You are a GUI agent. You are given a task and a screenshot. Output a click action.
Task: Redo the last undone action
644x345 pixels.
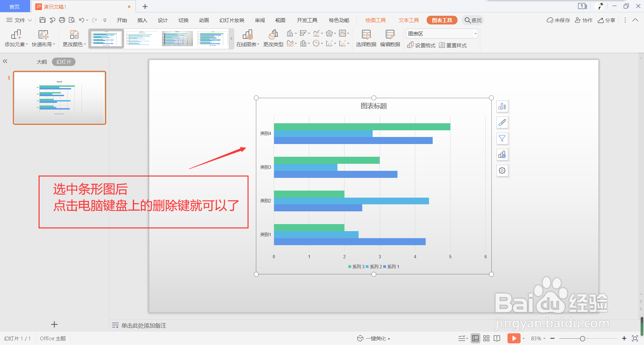[x=95, y=20]
